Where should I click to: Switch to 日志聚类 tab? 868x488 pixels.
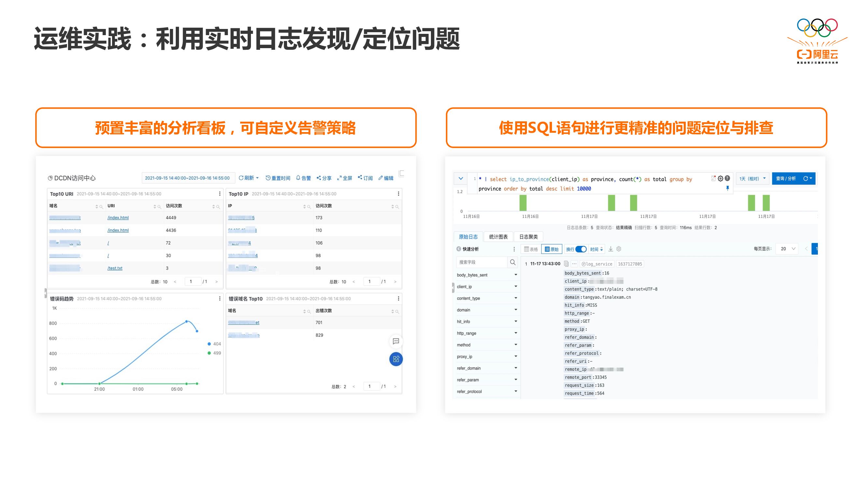528,237
